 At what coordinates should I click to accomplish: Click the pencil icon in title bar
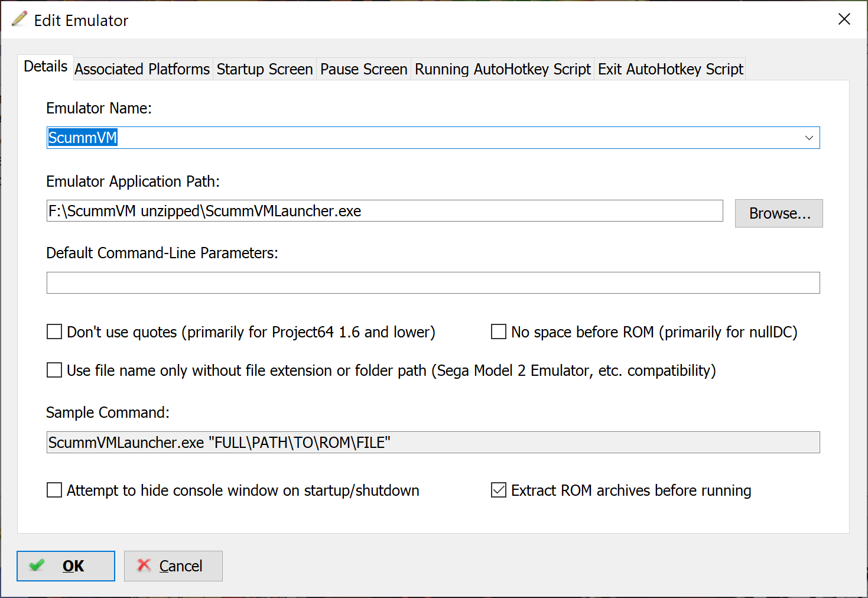coord(19,19)
